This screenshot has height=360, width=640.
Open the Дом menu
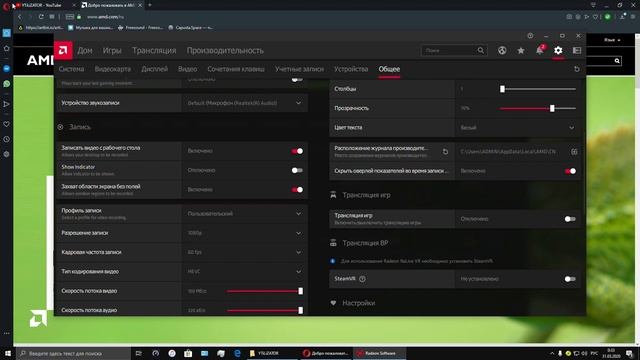(85, 51)
